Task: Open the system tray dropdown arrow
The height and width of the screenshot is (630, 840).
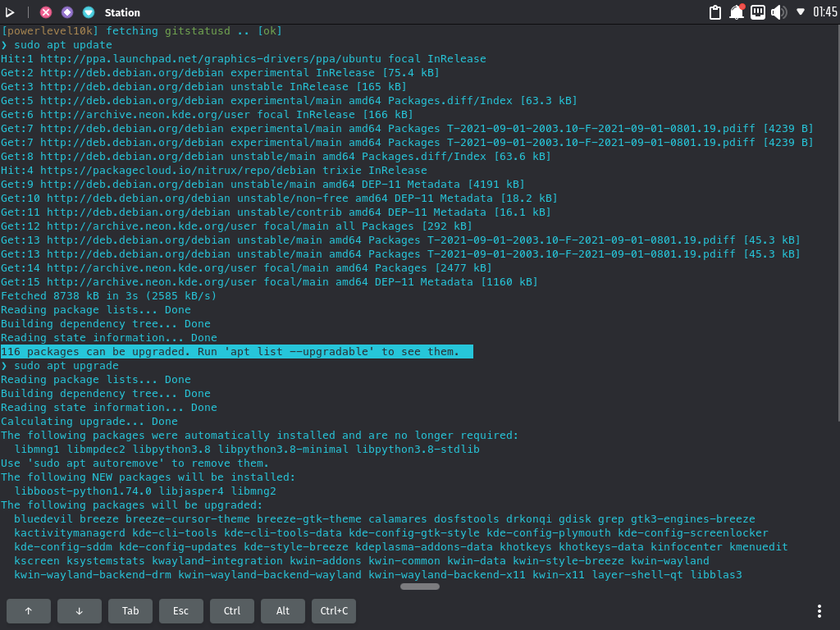Action: pyautogui.click(x=800, y=12)
